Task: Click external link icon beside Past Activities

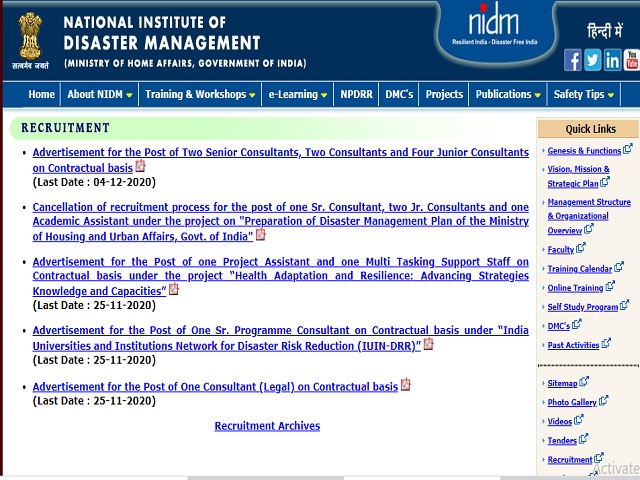Action: (606, 343)
